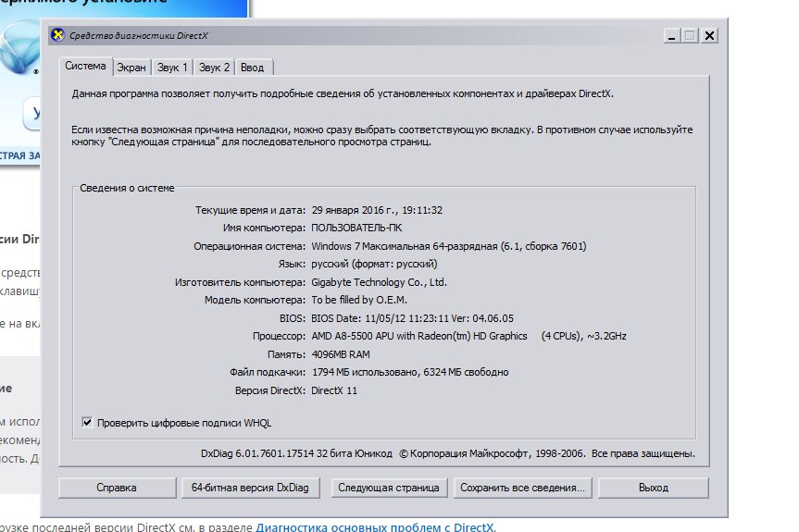Click the Справка button

[117, 488]
